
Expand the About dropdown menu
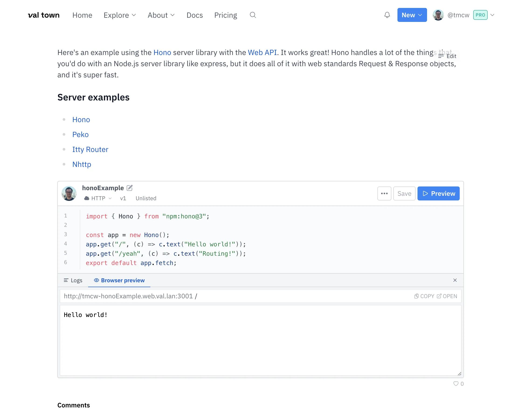click(x=161, y=15)
